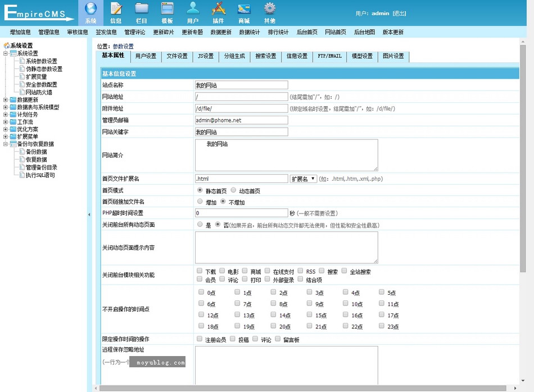Check the 14点 time checkbox
The height and width of the screenshot is (392, 534).
point(274,314)
